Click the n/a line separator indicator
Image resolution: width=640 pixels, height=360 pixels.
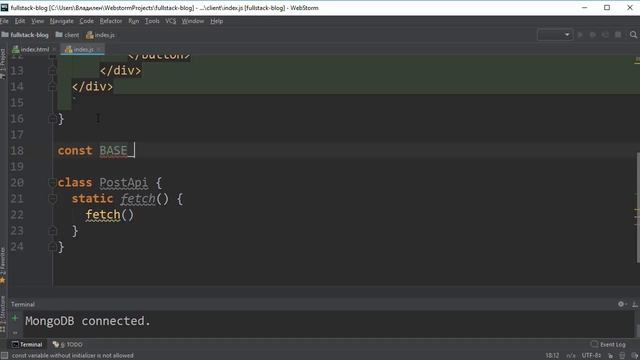tap(571, 356)
